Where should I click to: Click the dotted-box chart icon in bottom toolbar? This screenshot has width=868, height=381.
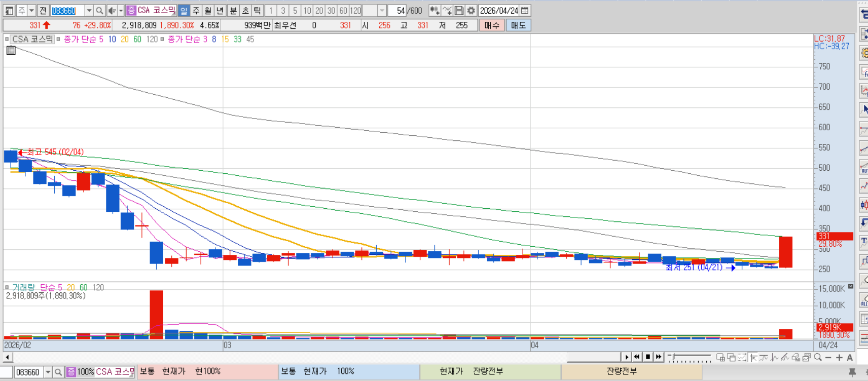click(742, 357)
